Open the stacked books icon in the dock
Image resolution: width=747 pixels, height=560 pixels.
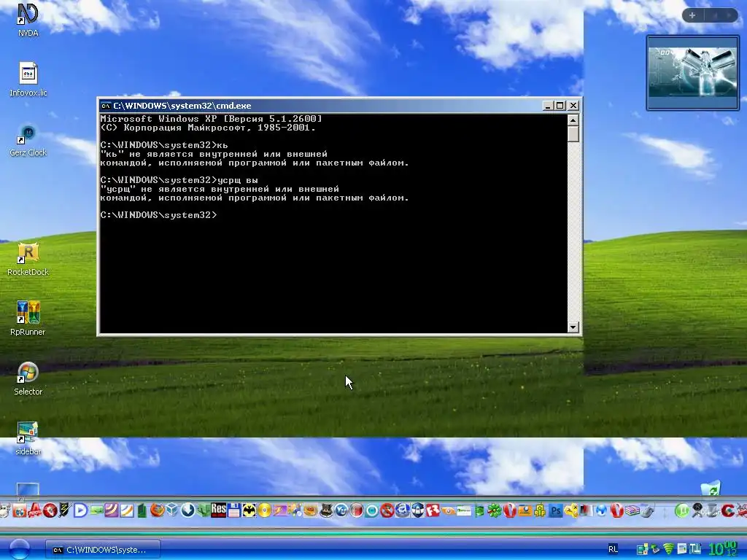pos(632,510)
